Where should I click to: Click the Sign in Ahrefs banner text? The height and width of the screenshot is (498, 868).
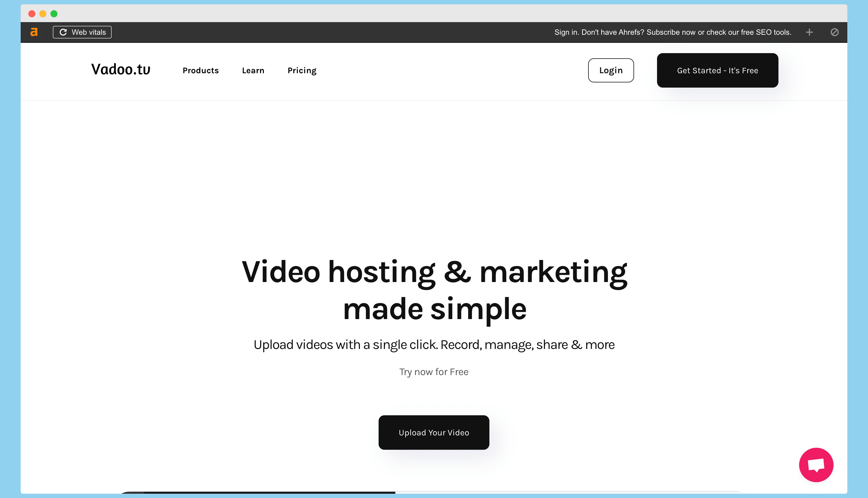tap(673, 32)
